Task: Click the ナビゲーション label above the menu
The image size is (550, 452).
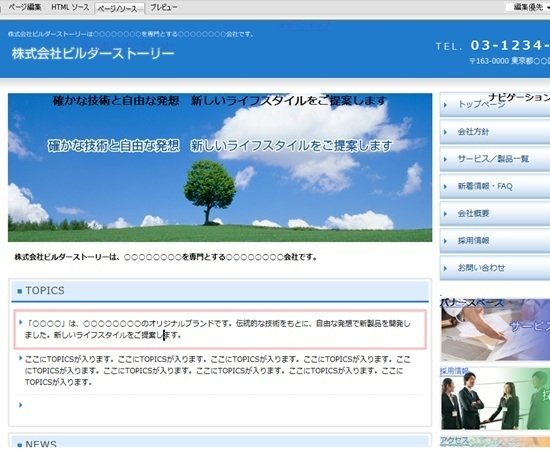Action: (x=519, y=97)
